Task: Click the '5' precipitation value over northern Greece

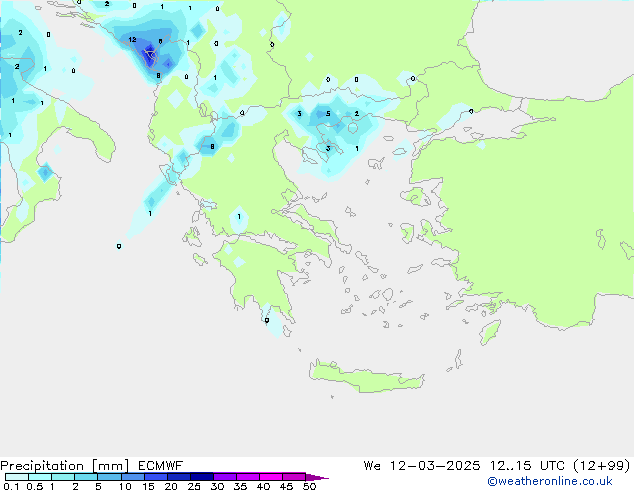Action: 328,114
